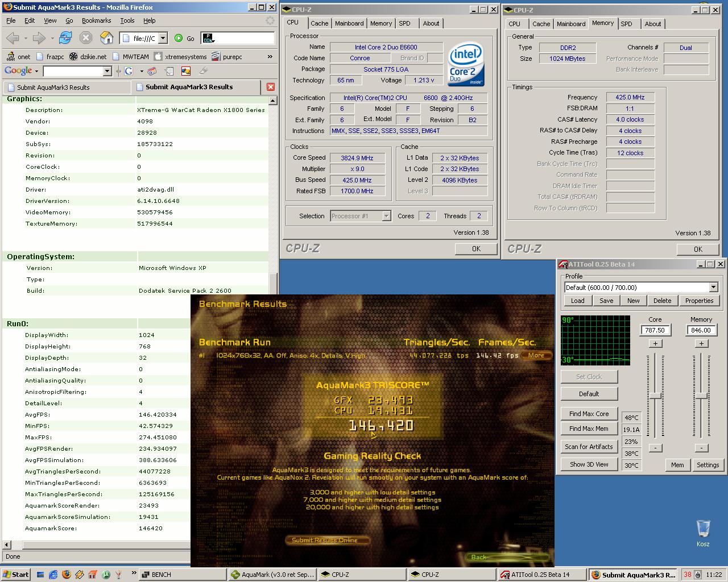This screenshot has height=582, width=728.
Task: Click the Windows Start button
Action: (15, 575)
